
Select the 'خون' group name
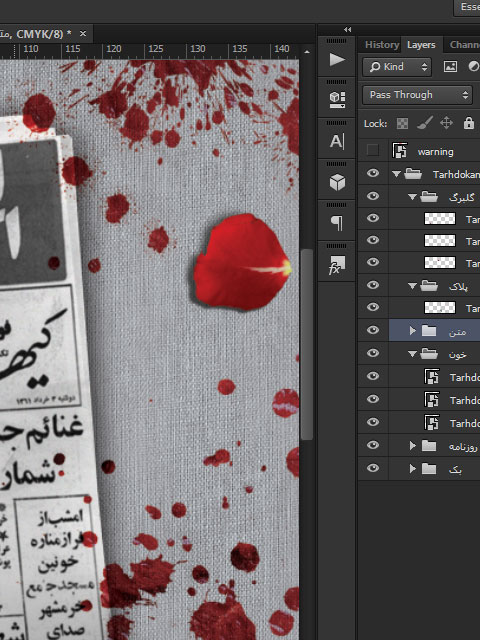[x=457, y=354]
